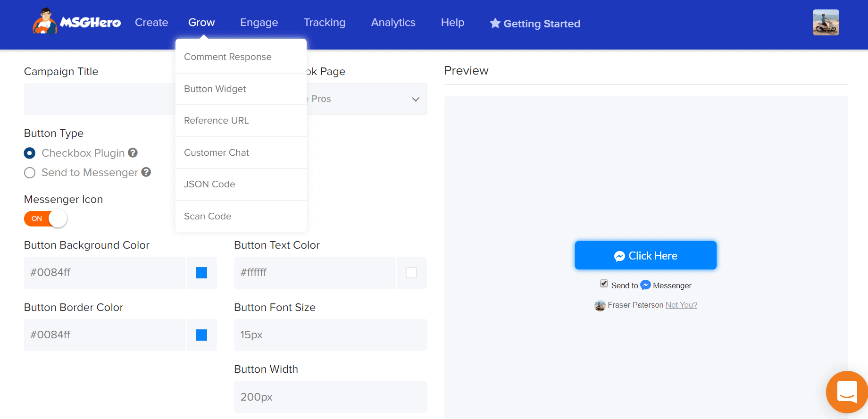Viewport: 868px width, 419px height.
Task: Open help tooltip for Checkbox Plugin
Action: point(133,153)
